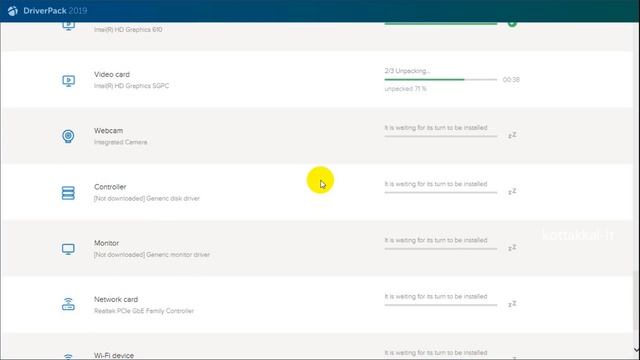Click Monitor's waiting for its turn text
This screenshot has height=360, width=640.
coord(436,240)
